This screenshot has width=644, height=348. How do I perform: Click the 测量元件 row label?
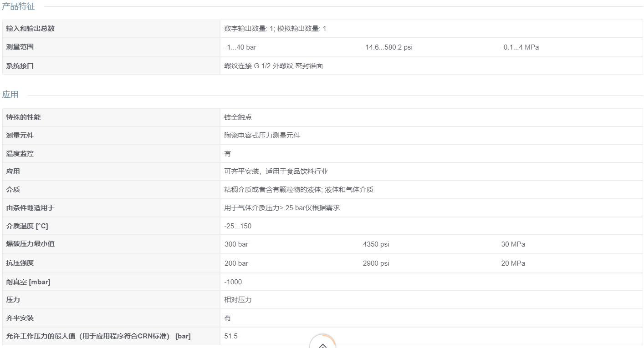click(x=20, y=136)
